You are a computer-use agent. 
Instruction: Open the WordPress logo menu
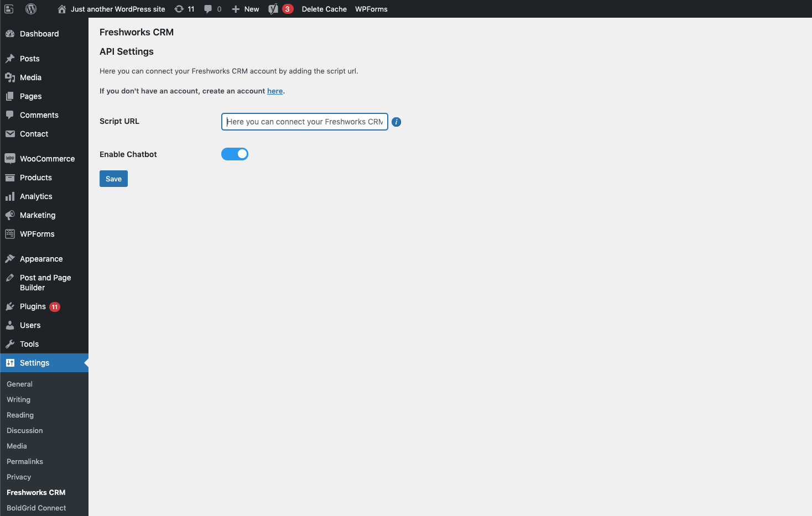click(x=31, y=9)
